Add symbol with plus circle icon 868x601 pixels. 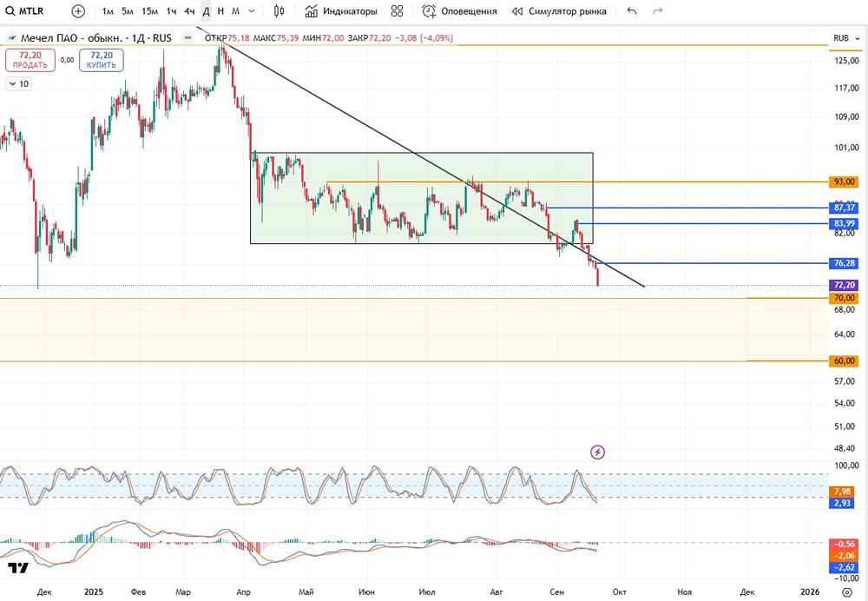79,11
